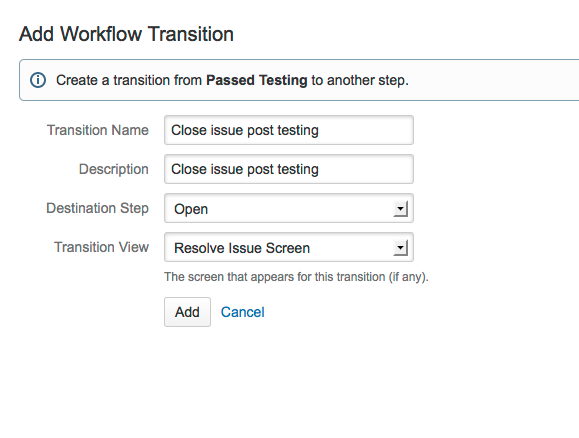Viewport: 579px width, 438px height.
Task: Click the arrow on Resolve Issue Screen dropdown
Action: [x=400, y=247]
